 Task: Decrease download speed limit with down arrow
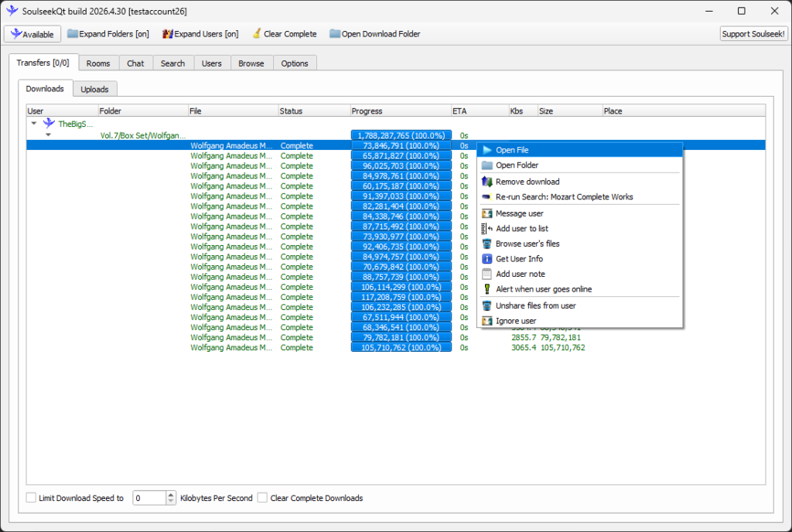click(171, 501)
